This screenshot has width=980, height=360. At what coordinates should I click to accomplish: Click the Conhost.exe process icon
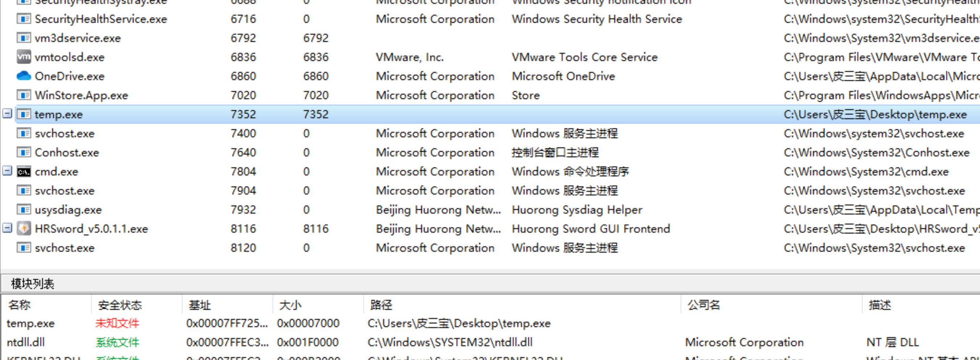tap(24, 152)
